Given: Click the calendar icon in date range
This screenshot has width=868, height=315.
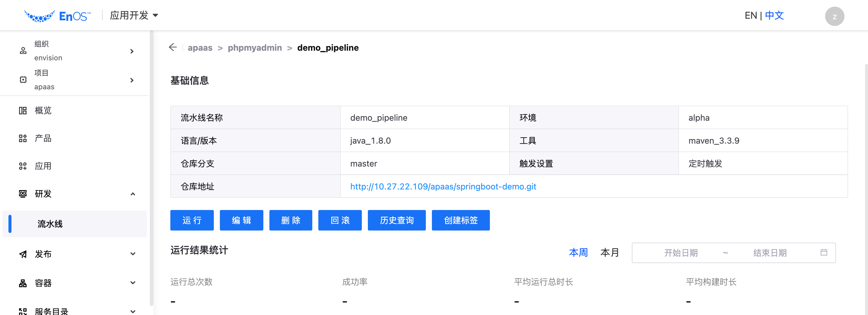Looking at the screenshot, I should pos(824,253).
